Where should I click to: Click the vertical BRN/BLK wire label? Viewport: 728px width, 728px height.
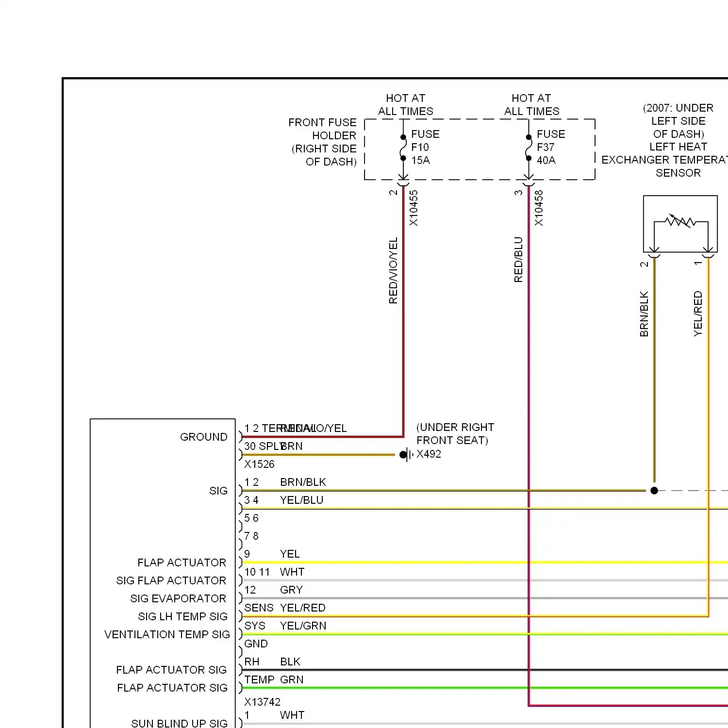644,314
